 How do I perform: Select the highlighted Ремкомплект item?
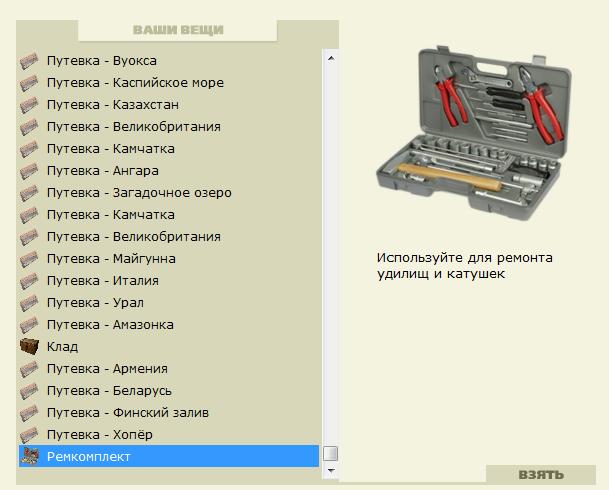(x=169, y=456)
